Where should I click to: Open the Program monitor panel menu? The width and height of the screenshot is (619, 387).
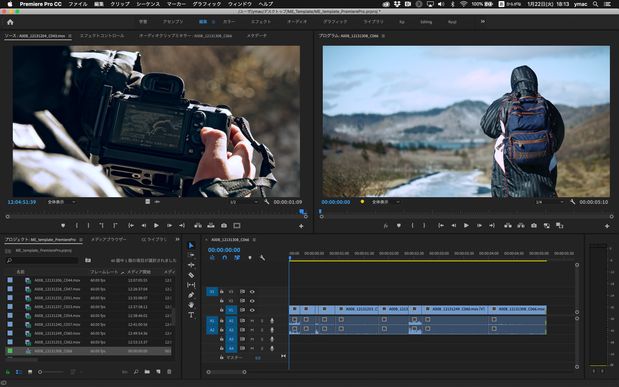[383, 36]
